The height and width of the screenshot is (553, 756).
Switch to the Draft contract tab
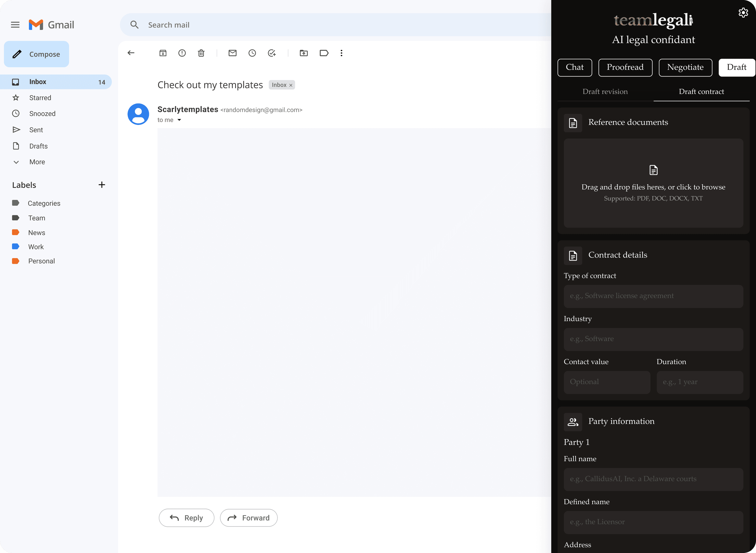[x=701, y=91]
